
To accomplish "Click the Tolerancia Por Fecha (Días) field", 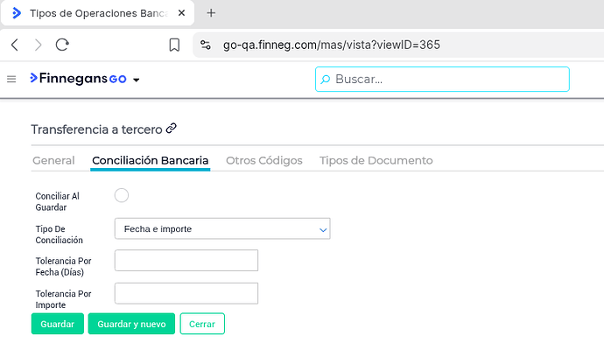I will 186,261.
